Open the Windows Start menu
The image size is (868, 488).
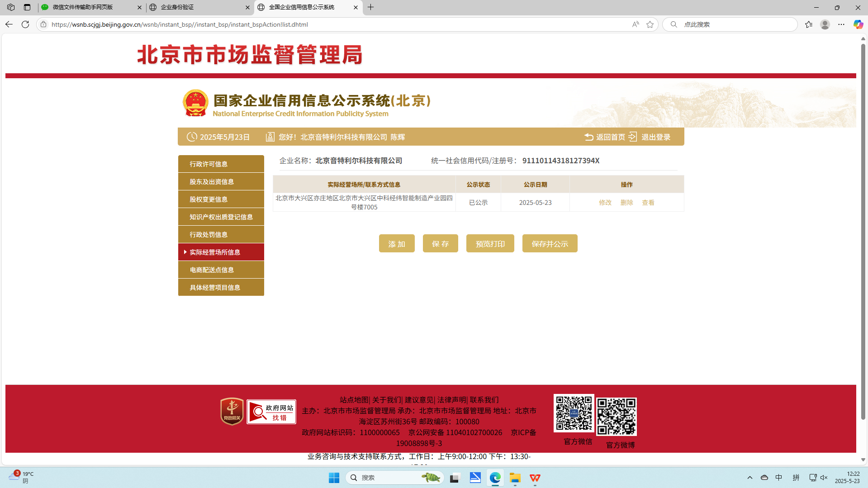point(334,478)
